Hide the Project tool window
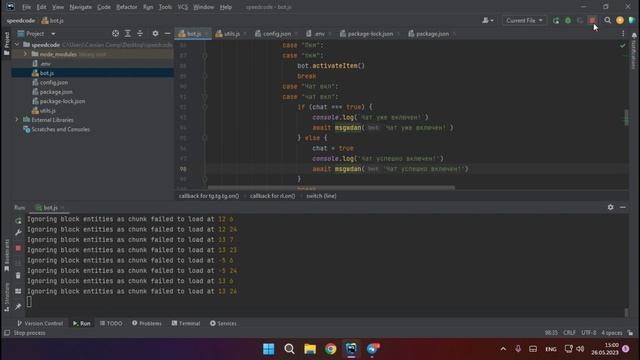Viewport: 640px width, 360px height. (x=167, y=33)
